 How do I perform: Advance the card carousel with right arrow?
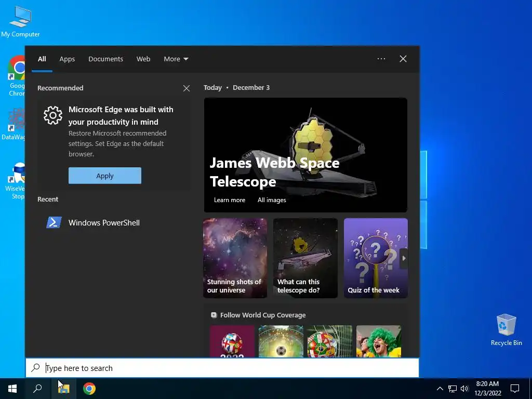click(x=404, y=258)
